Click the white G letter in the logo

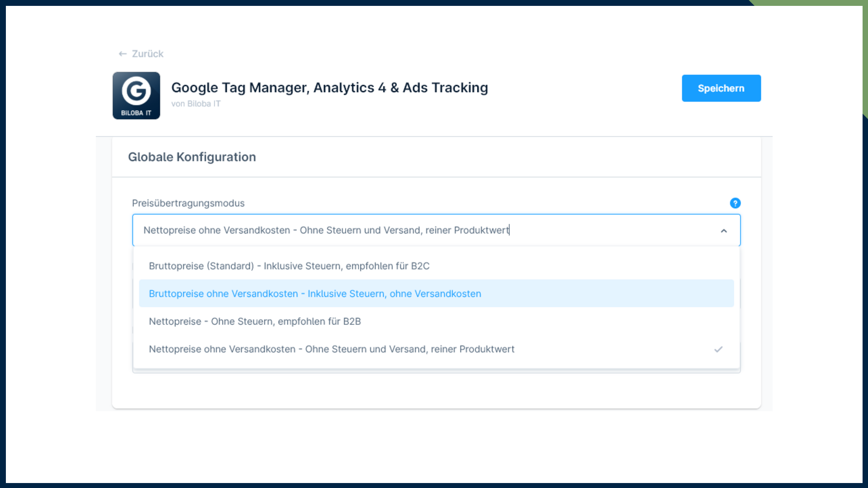pyautogui.click(x=136, y=90)
